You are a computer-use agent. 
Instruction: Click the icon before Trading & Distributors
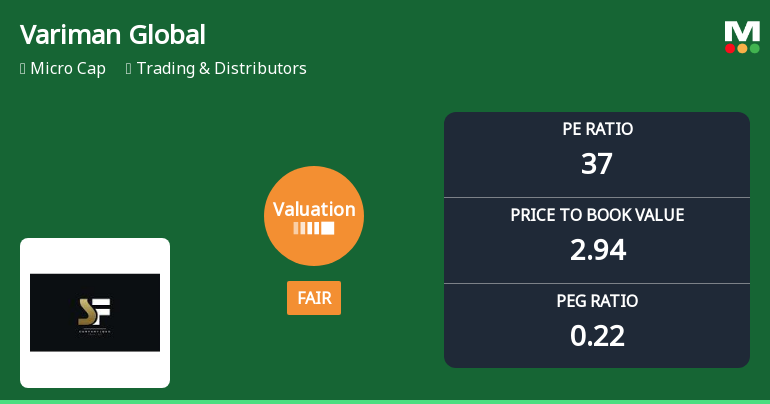[129, 69]
